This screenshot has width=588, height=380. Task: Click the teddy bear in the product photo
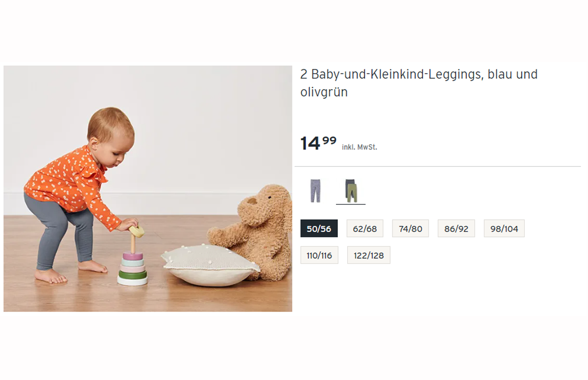click(257, 231)
